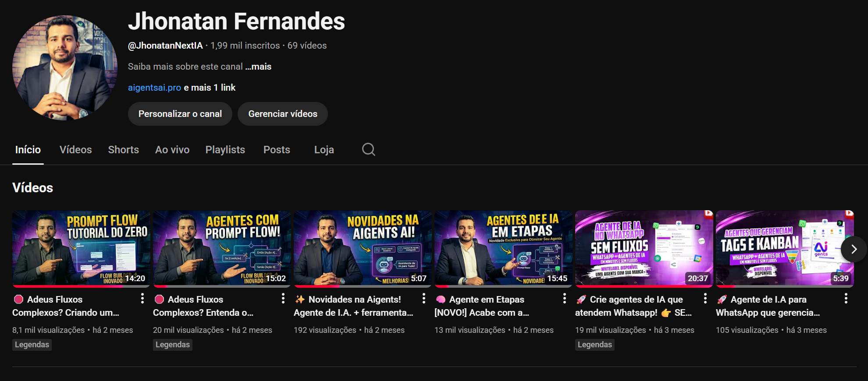Open the Vídeos tab

coord(76,150)
